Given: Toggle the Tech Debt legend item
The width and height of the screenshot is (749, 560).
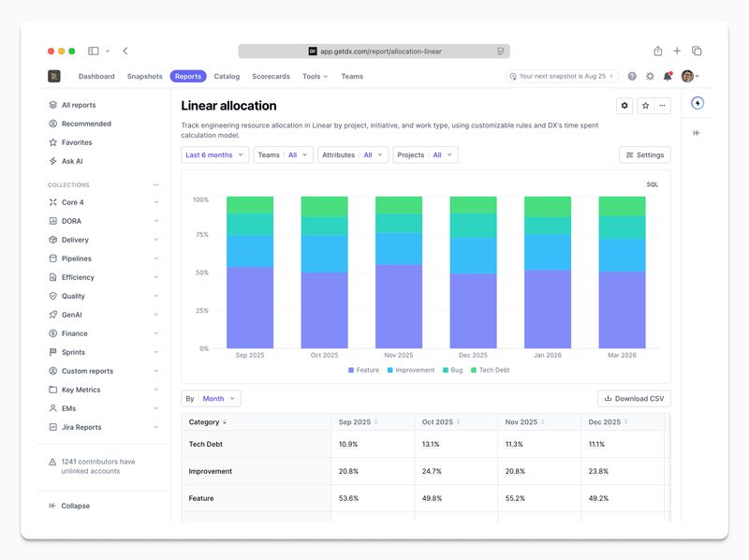Looking at the screenshot, I should [x=490, y=370].
